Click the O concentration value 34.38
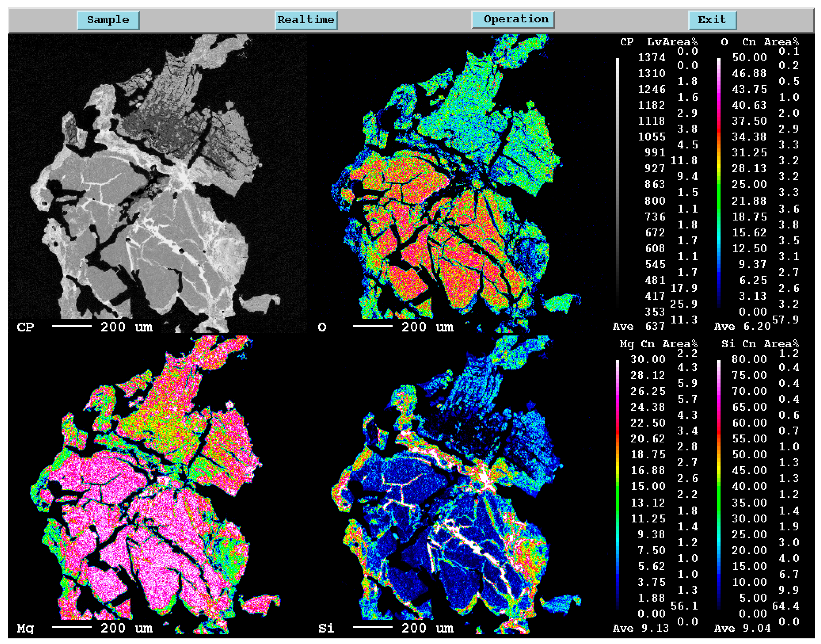Image resolution: width=821 pixels, height=644 pixels. (x=749, y=137)
